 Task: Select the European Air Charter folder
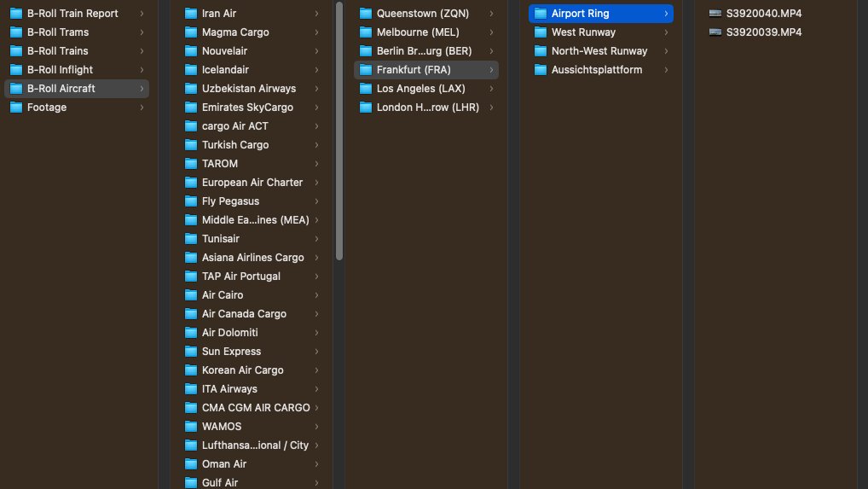pos(252,182)
